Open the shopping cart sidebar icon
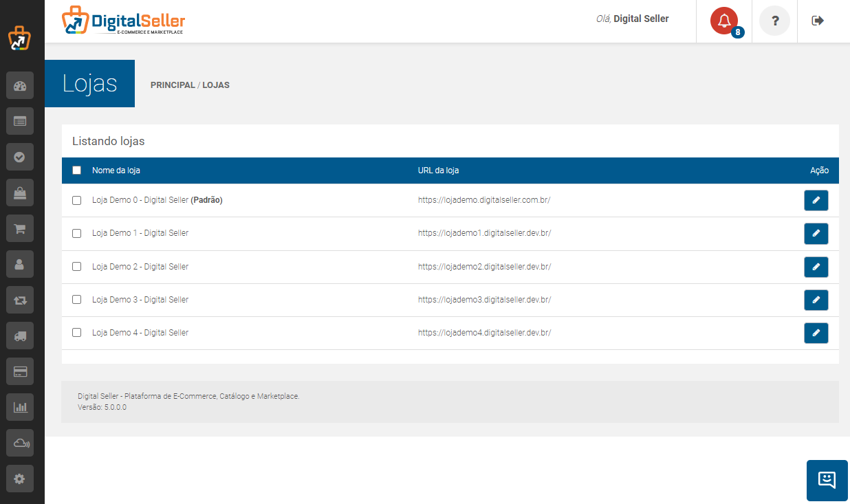The width and height of the screenshot is (850, 504). tap(19, 228)
